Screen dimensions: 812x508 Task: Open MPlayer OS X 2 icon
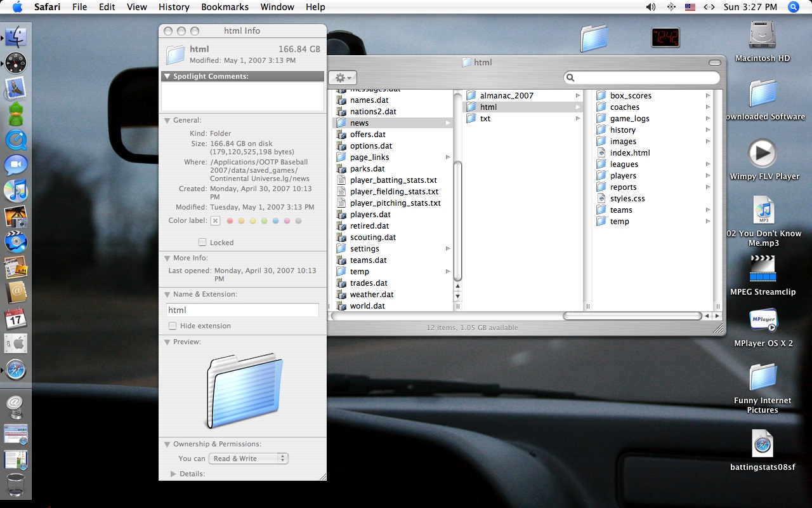click(x=763, y=321)
